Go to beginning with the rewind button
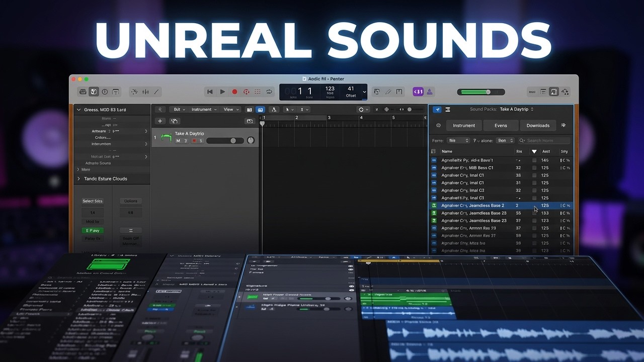 click(210, 92)
